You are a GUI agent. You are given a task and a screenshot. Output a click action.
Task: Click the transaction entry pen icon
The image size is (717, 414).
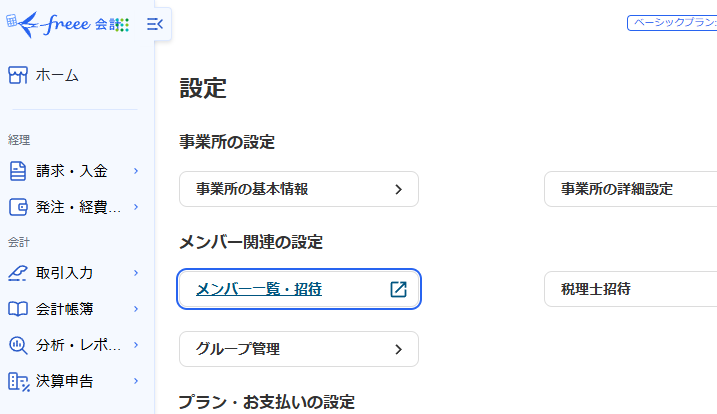tap(18, 272)
